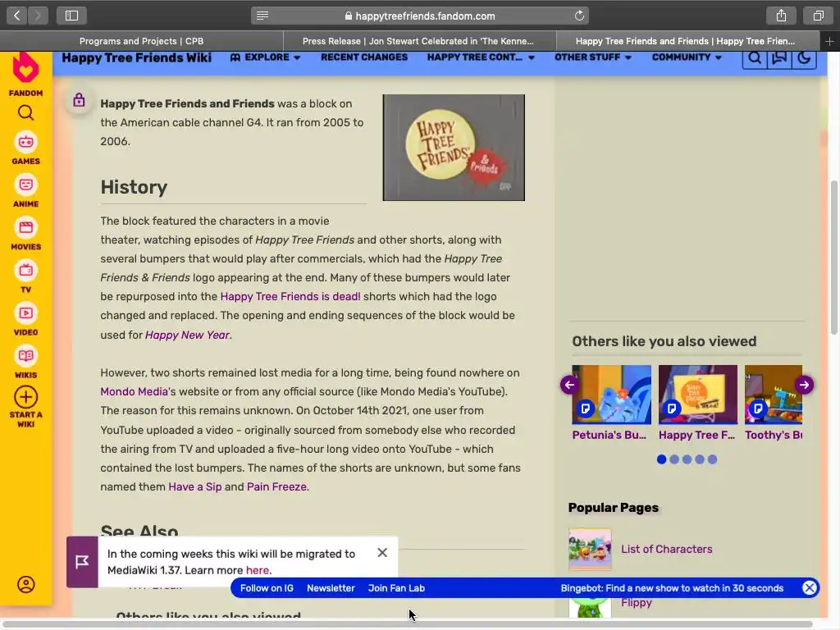Select the second carousel page dot

[x=674, y=459]
